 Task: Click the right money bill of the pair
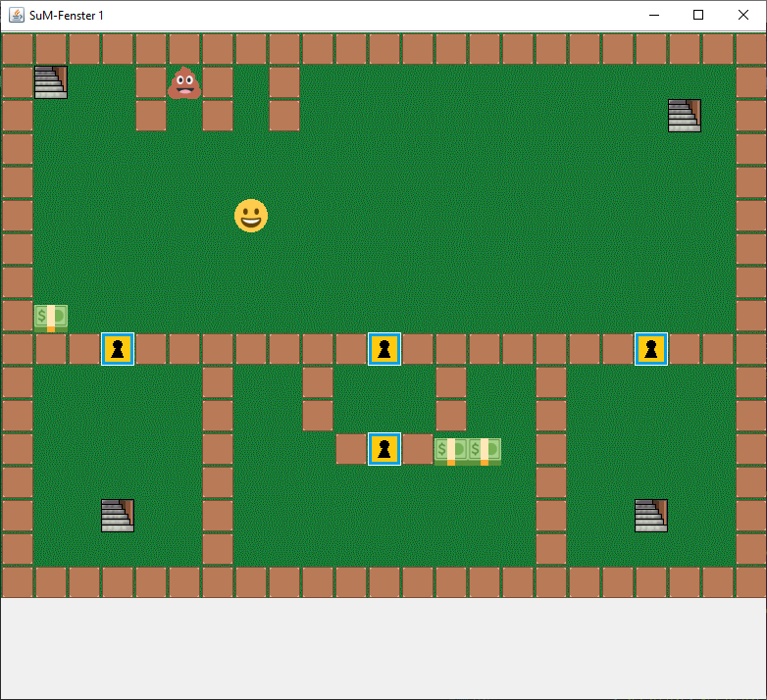click(485, 452)
